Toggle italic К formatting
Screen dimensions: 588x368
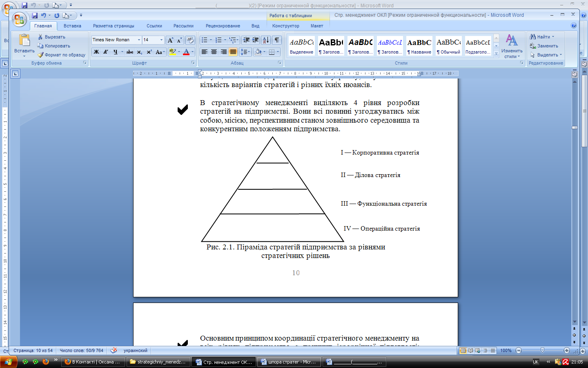click(106, 52)
